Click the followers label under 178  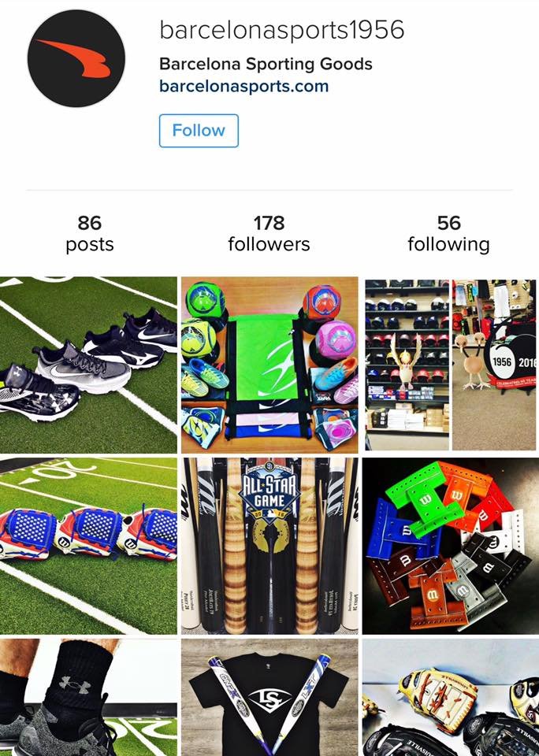[269, 244]
